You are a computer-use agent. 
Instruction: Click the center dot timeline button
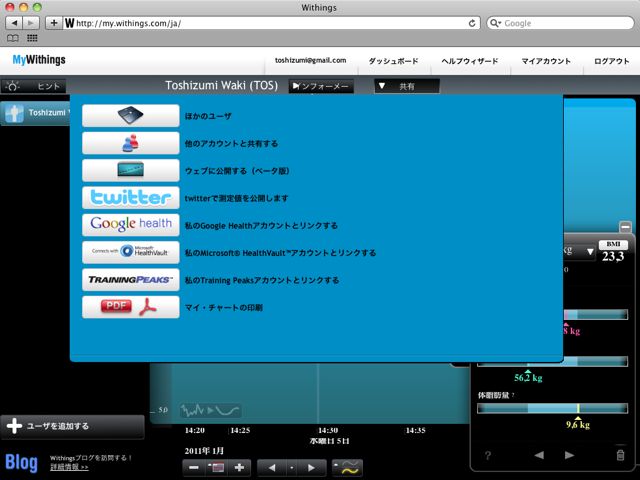click(x=291, y=468)
